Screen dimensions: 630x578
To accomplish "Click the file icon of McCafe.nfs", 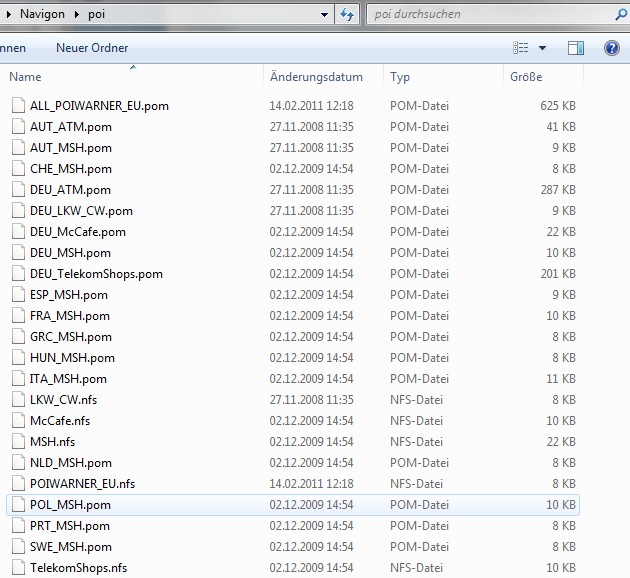I will click(x=18, y=421).
